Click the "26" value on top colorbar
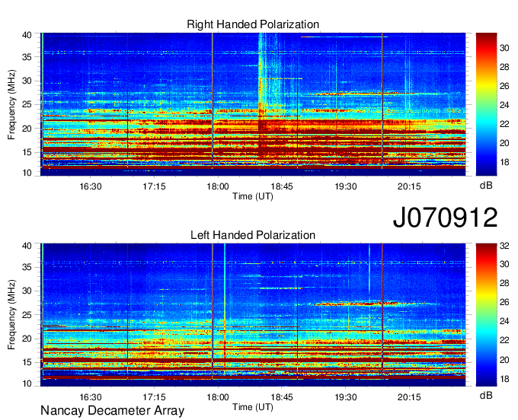Viewport: 518px width, 420px height. 504,86
